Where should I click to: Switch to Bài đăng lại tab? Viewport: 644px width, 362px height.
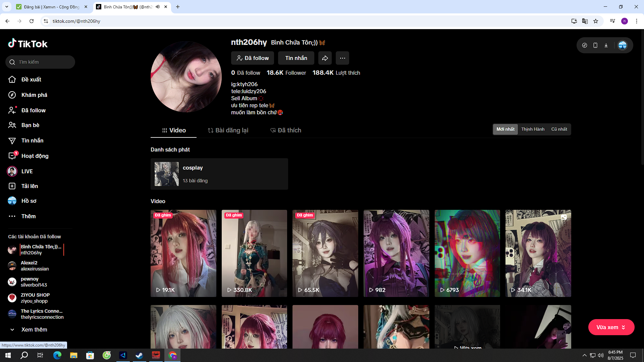[228, 130]
